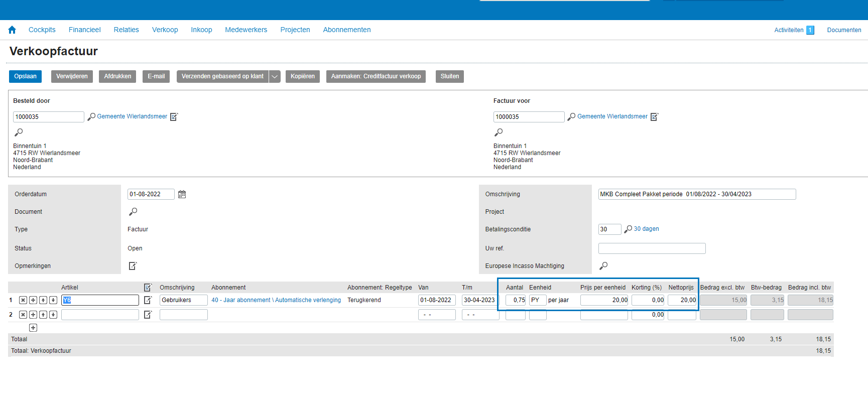
Task: Open the Abonnementen menu
Action: tap(346, 30)
